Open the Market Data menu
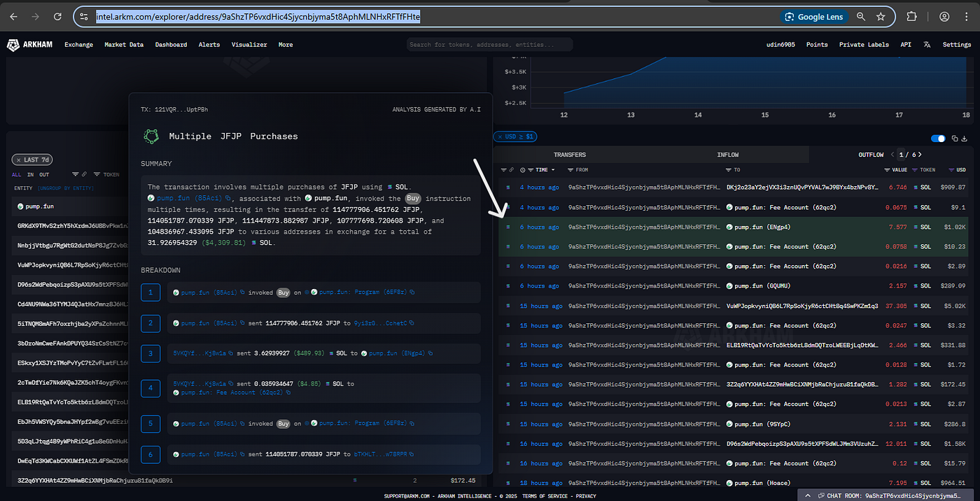This screenshot has width=980, height=501. (x=124, y=45)
